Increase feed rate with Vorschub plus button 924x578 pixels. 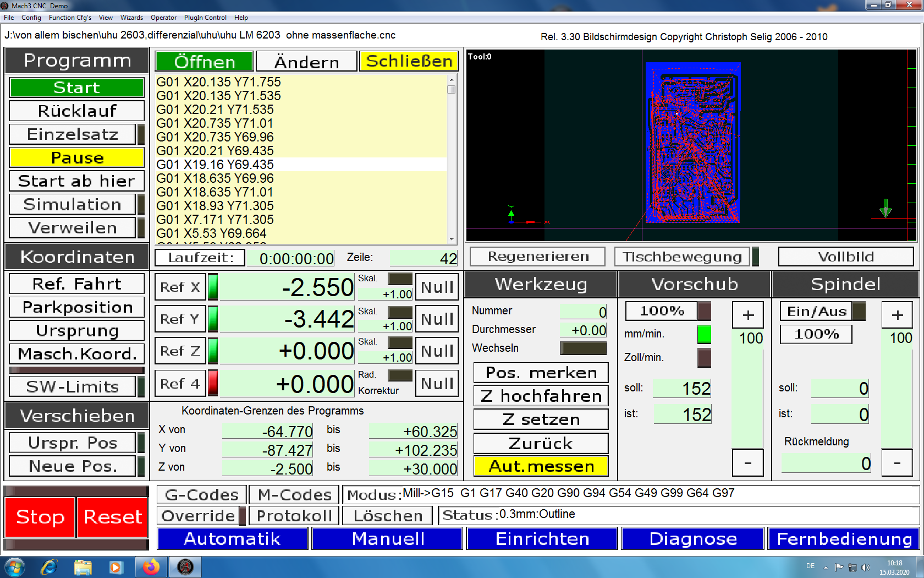point(748,315)
